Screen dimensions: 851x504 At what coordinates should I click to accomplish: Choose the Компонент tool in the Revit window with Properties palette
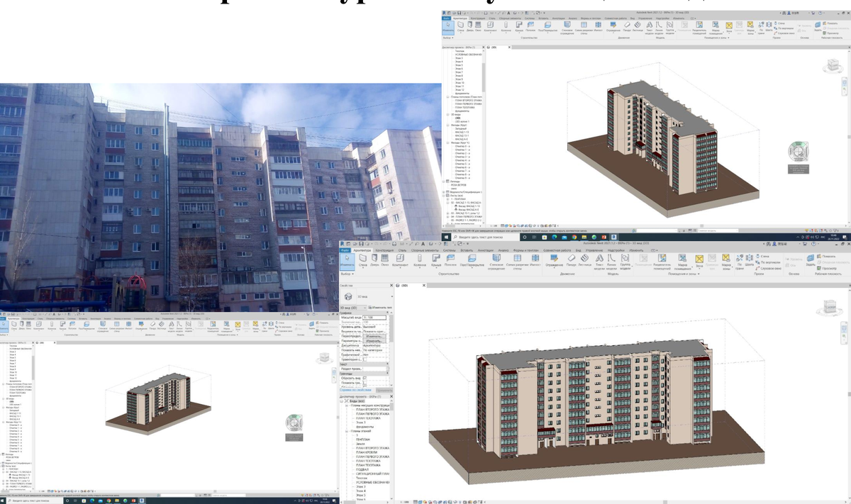pyautogui.click(x=400, y=261)
